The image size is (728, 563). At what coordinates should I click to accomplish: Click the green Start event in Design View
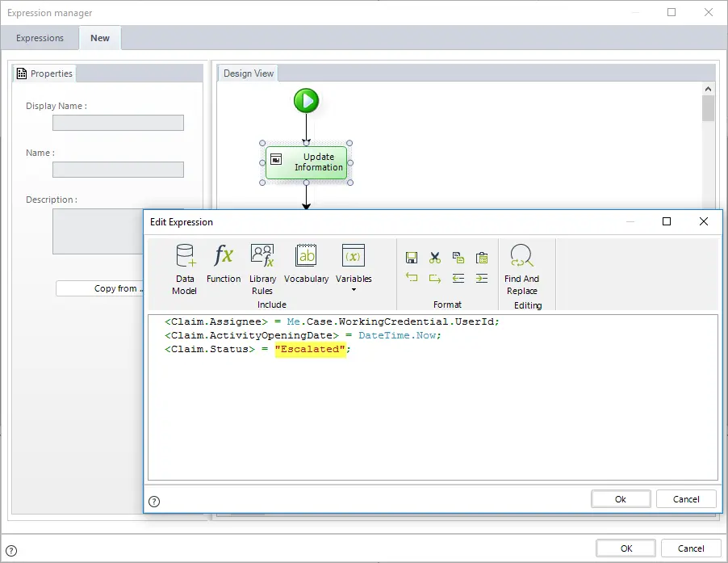(x=306, y=101)
